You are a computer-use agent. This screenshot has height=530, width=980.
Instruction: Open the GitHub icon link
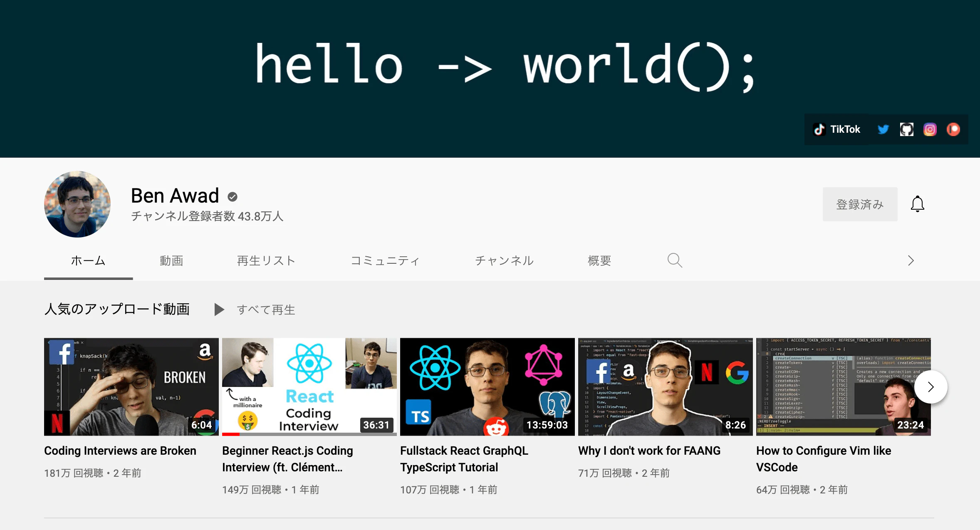point(907,129)
